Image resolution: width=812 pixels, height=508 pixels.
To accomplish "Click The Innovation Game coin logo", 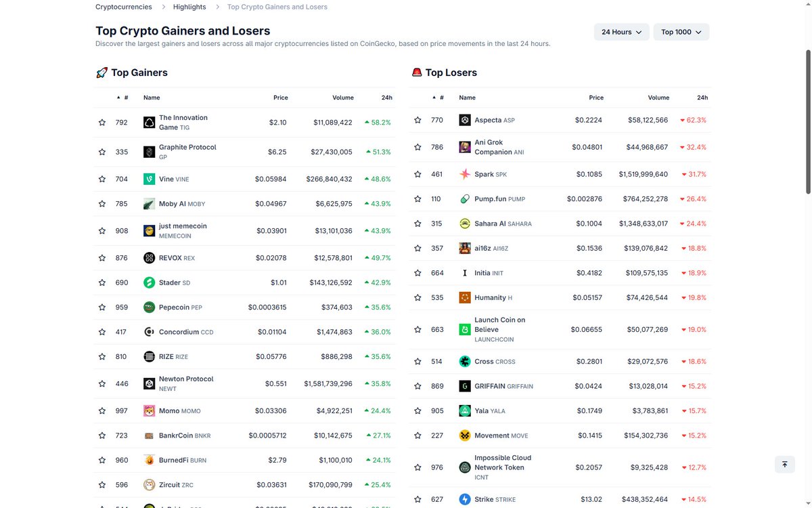I will click(x=150, y=123).
